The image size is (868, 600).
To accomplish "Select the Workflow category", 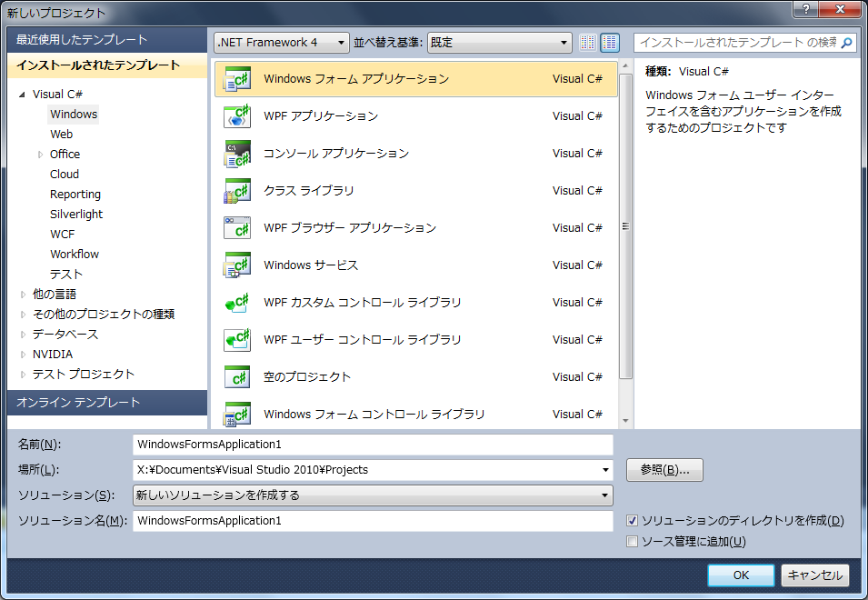I will (75, 254).
